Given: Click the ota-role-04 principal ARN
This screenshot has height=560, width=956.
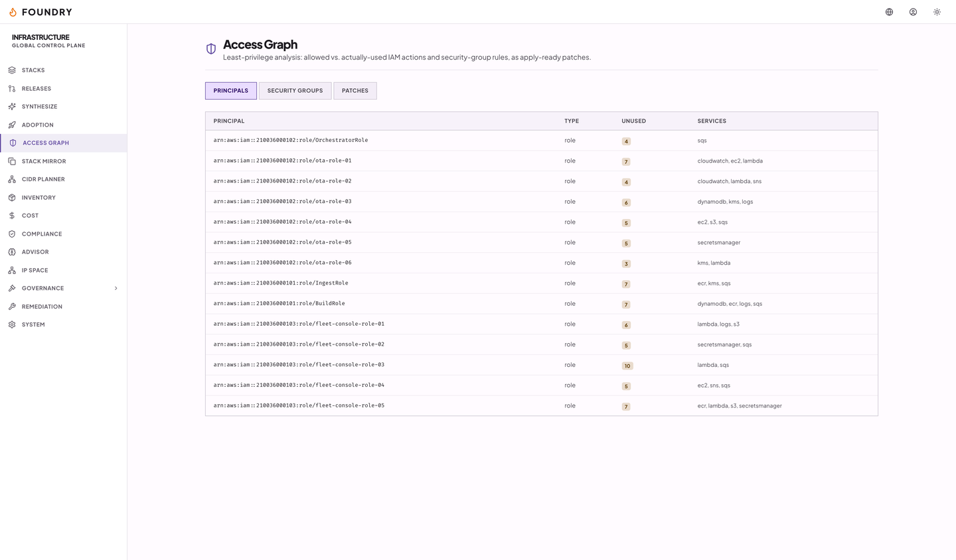Looking at the screenshot, I should pos(283,222).
